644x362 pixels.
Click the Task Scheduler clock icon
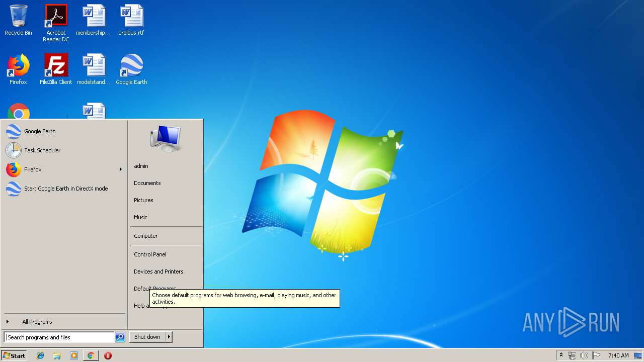coord(14,150)
